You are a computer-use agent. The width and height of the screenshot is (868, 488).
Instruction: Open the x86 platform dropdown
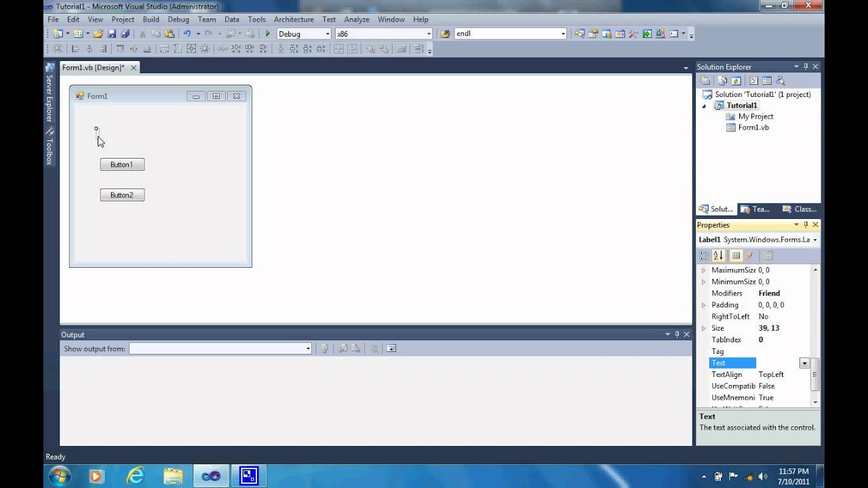pyautogui.click(x=429, y=33)
